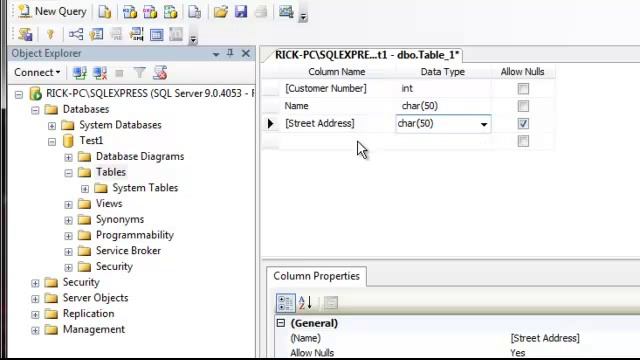The width and height of the screenshot is (640, 360).
Task: Click the [Customer Number] column name cell
Action: 337,89
